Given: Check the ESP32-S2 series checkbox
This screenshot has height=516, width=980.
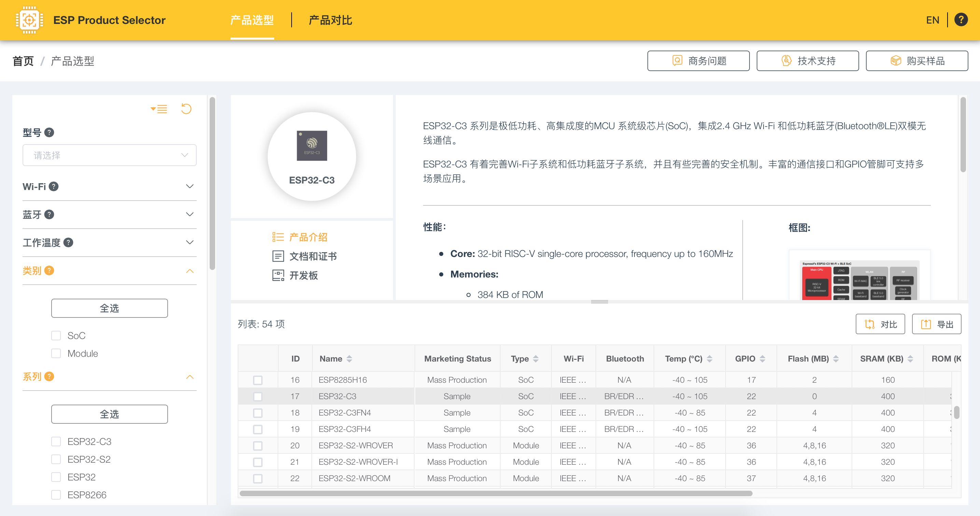Looking at the screenshot, I should coord(56,459).
